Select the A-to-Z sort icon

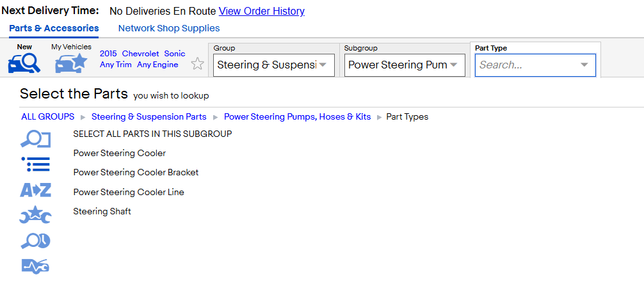coord(35,190)
